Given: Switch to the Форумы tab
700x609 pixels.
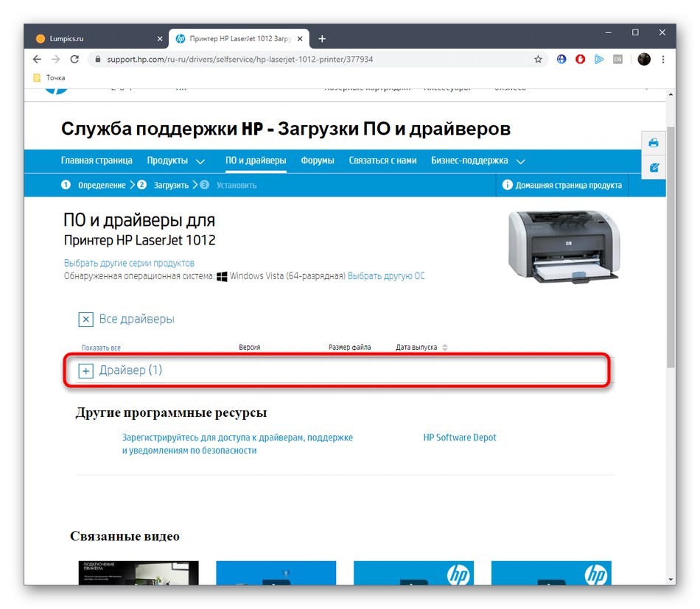Looking at the screenshot, I should [x=318, y=161].
